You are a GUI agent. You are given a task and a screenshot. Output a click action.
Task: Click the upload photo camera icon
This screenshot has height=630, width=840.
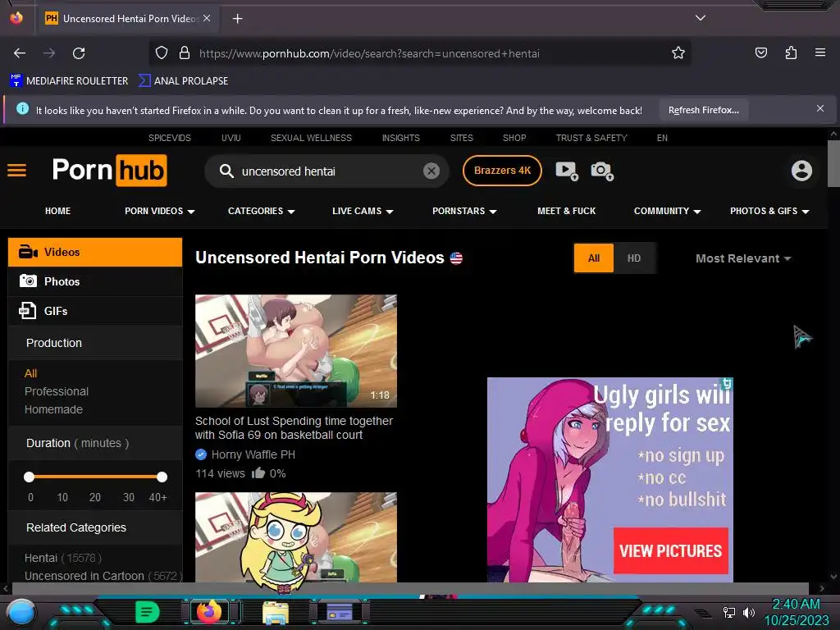[602, 171]
